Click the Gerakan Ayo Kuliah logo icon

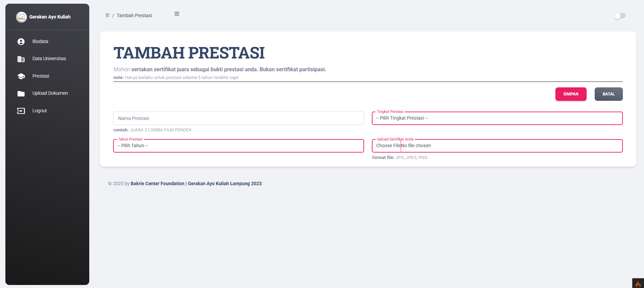[21, 17]
